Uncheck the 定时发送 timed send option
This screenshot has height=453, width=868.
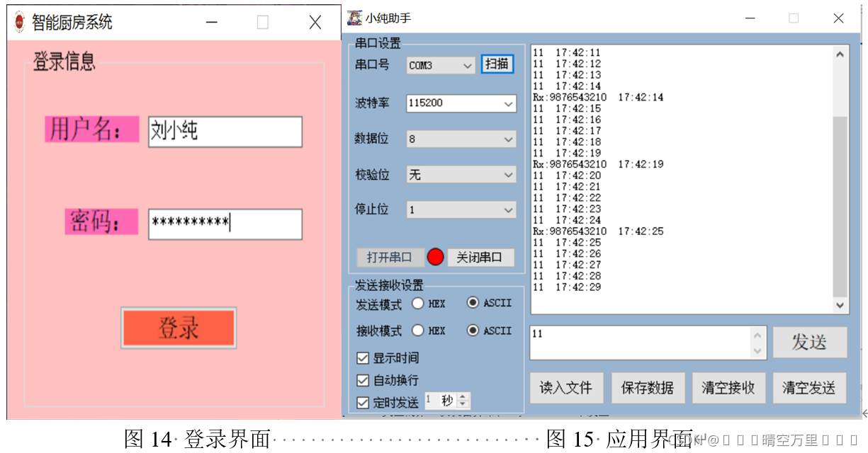click(x=363, y=401)
